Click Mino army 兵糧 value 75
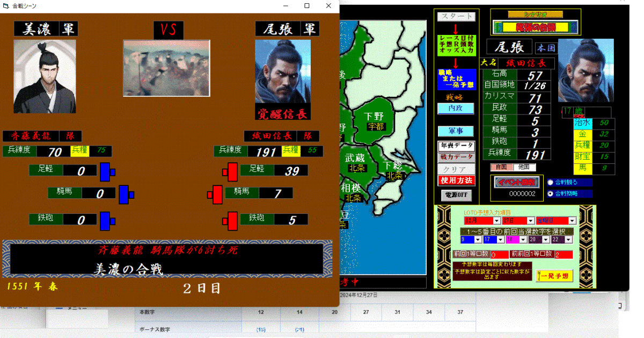 pos(101,150)
